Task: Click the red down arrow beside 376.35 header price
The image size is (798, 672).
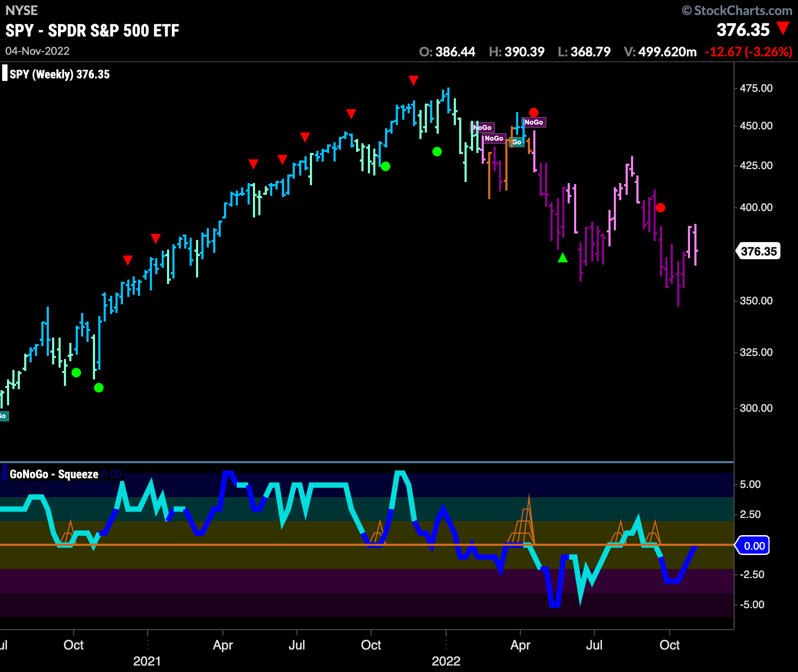Action: pyautogui.click(x=784, y=28)
